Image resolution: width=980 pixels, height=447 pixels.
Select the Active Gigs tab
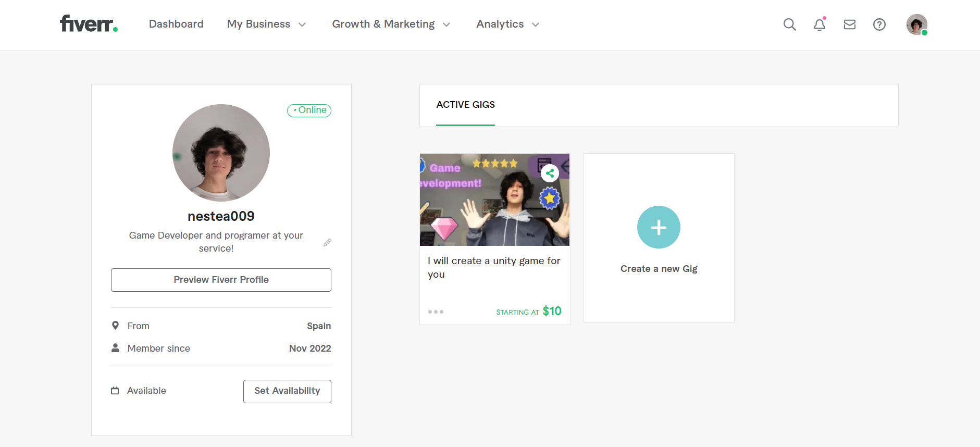[465, 105]
